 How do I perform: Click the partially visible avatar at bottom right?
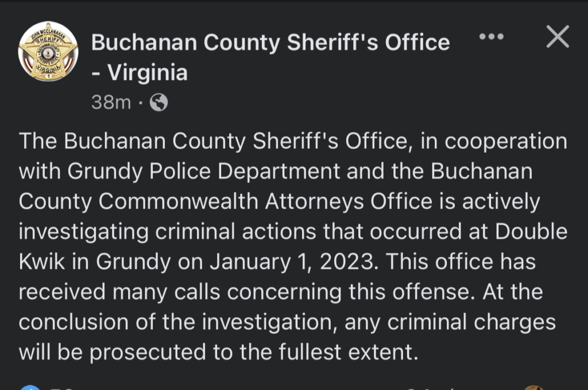click(x=534, y=388)
